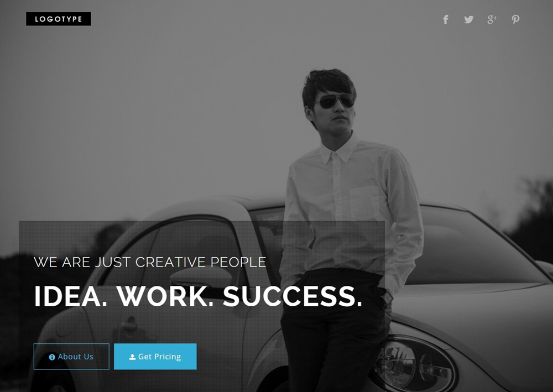The width and height of the screenshot is (553, 392).
Task: Click the word 'IDEA.' in the headline
Action: [70, 296]
